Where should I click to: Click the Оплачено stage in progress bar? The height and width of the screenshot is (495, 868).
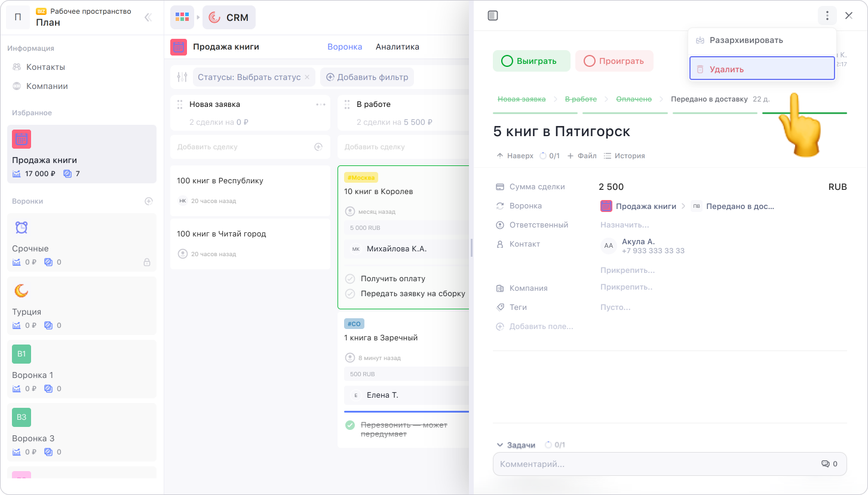pos(634,99)
